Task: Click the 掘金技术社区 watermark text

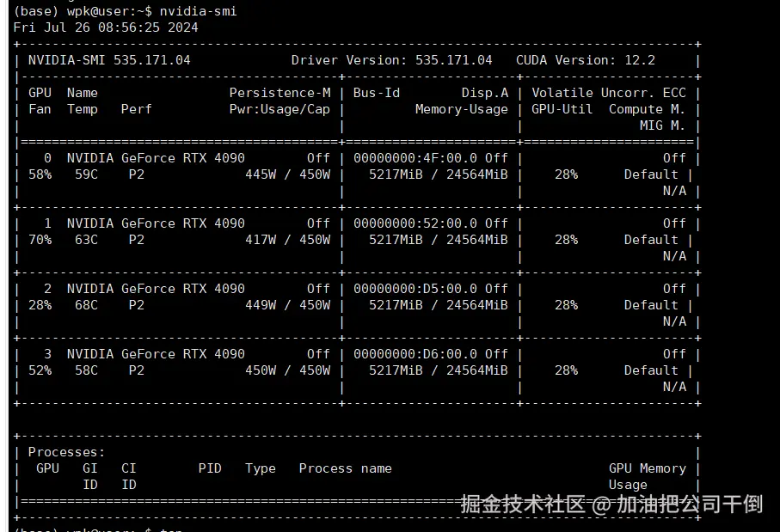Action: [x=522, y=504]
